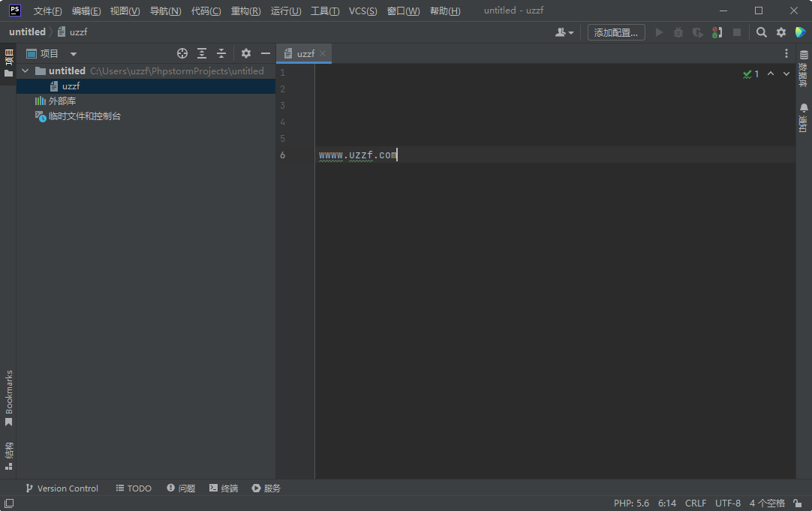This screenshot has height=511, width=812.
Task: Open the 运行(U) menu
Action: (286, 11)
